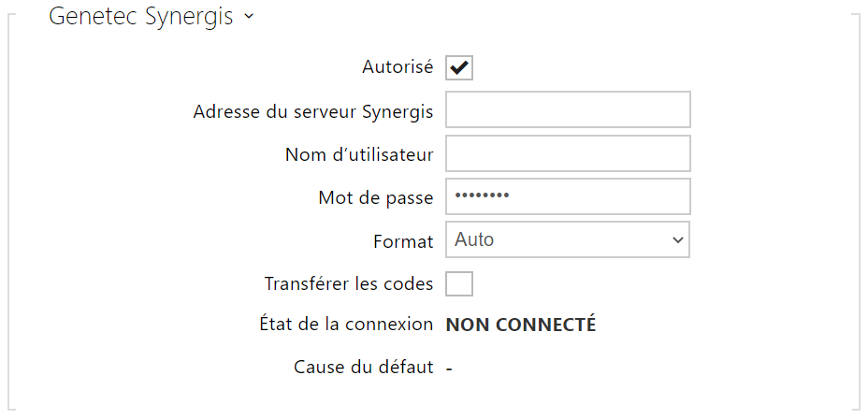The width and height of the screenshot is (868, 419).
Task: Focus the Adresse du serveur Synergis field
Action: coord(568,109)
